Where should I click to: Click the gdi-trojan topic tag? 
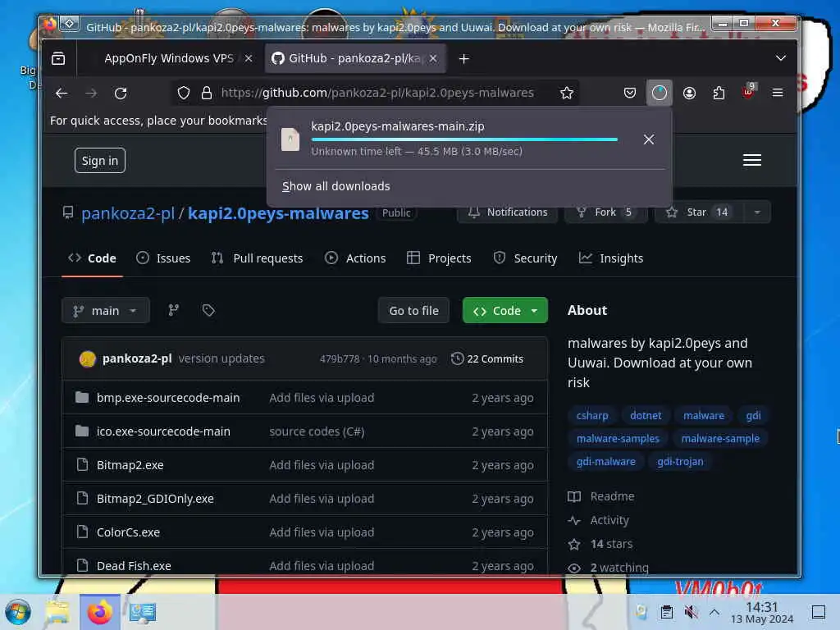click(680, 461)
